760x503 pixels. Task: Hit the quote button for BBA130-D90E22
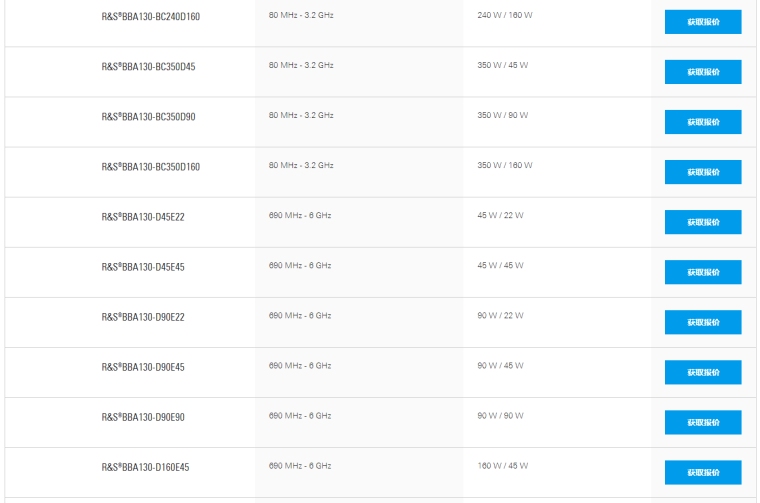(x=702, y=322)
